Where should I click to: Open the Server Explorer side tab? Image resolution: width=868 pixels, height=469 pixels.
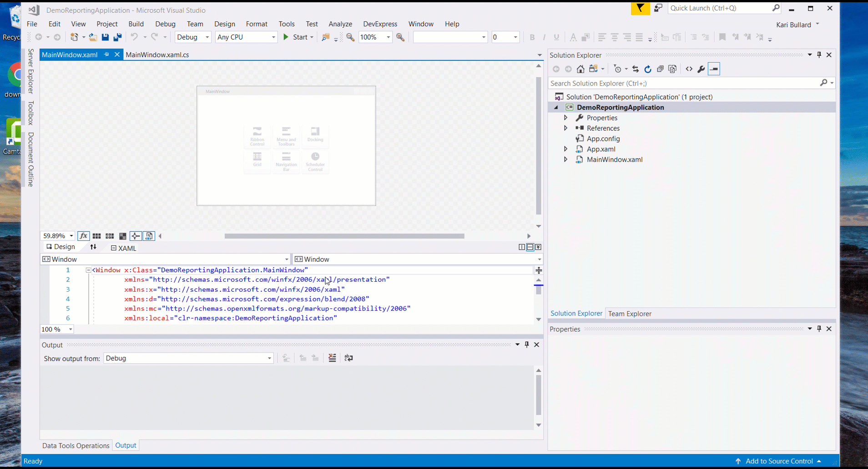tap(31, 71)
